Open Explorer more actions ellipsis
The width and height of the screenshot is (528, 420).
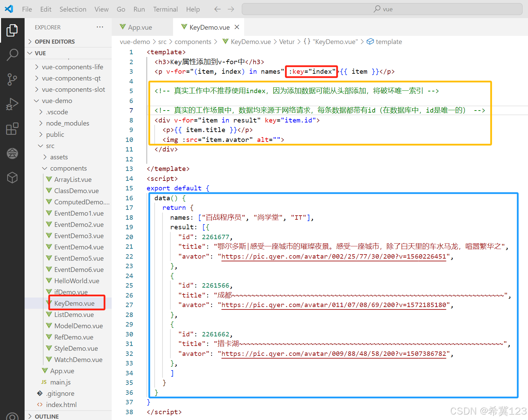[100, 27]
